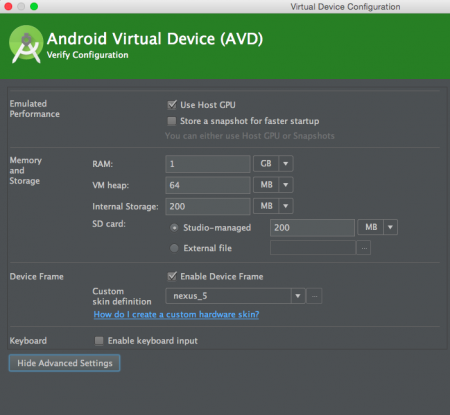Enable Store a snapshot for faster startup
Image resolution: width=450 pixels, height=415 pixels.
pyautogui.click(x=172, y=121)
